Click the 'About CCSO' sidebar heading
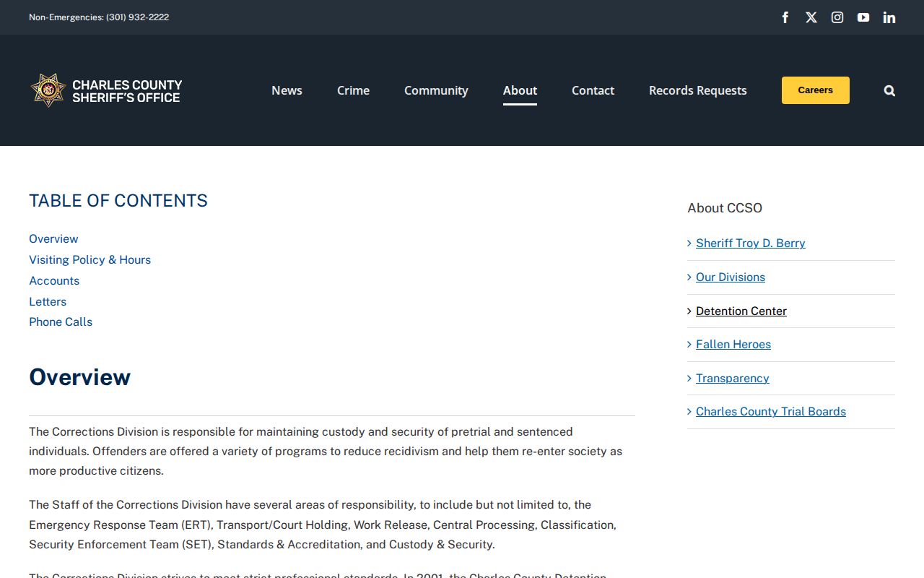924x578 pixels. coord(725,208)
